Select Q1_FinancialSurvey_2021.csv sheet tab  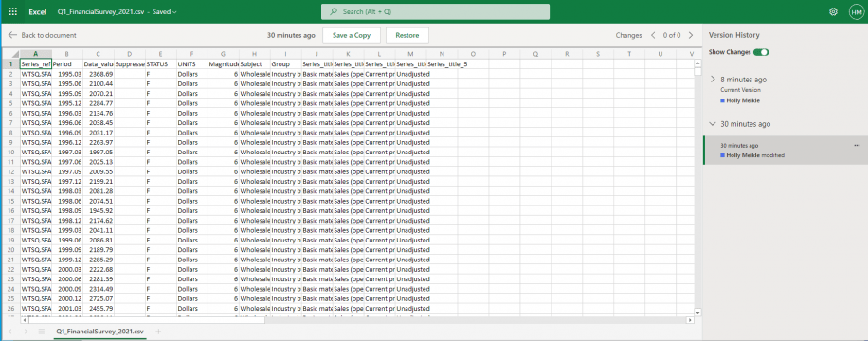point(99,331)
